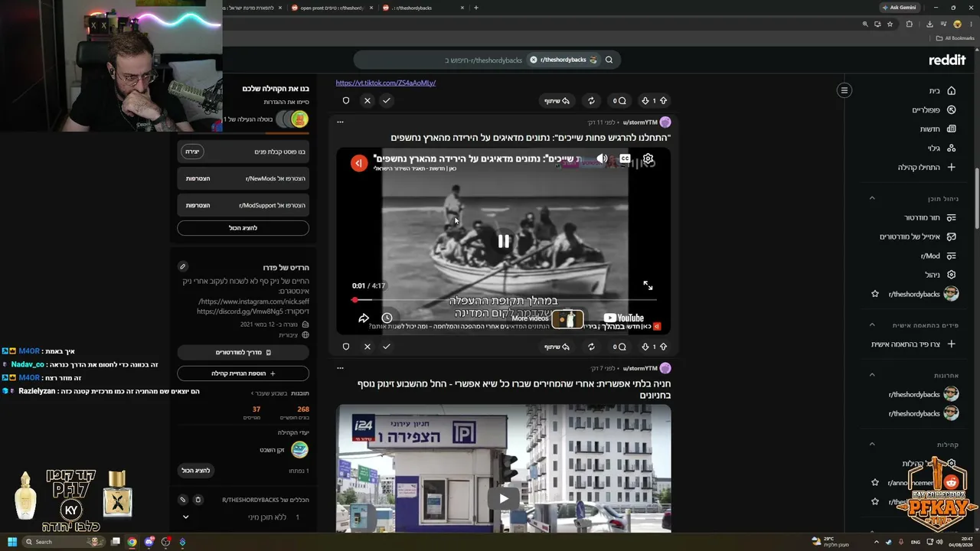Open the Popular (פופולריים) feed
The image size is (980, 551).
(x=934, y=109)
